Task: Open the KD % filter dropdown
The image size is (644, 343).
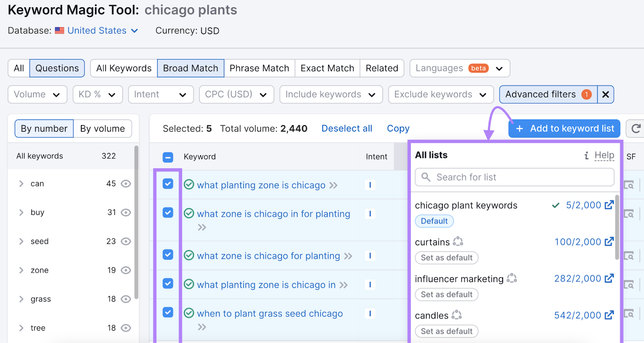Action: 98,94
